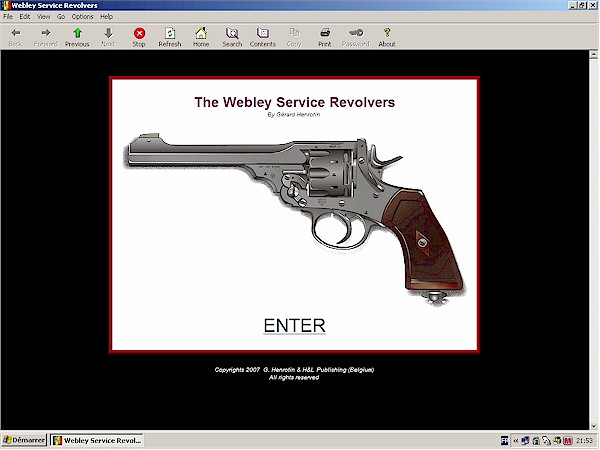Open the View menu
The width and height of the screenshot is (600, 450).
click(44, 16)
